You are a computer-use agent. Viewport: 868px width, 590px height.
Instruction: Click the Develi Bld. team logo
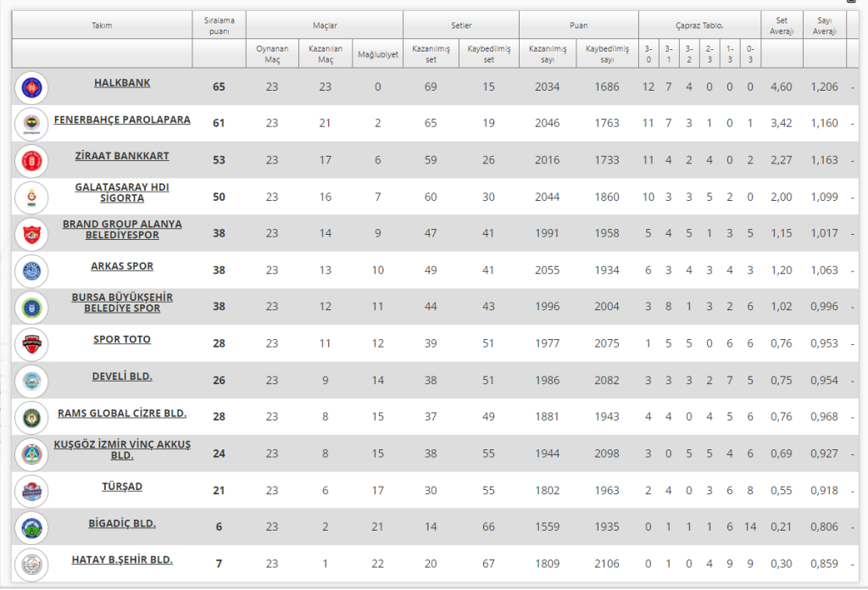[31, 381]
